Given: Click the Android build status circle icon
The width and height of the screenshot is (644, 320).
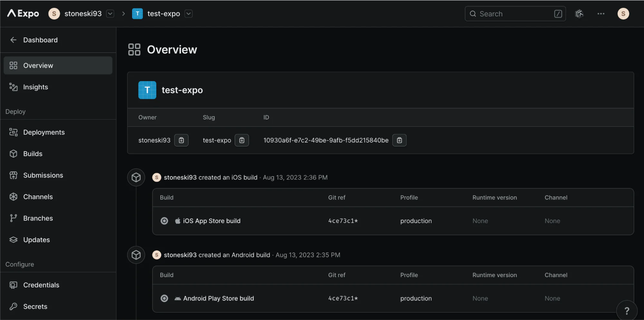Looking at the screenshot, I should pyautogui.click(x=164, y=298).
